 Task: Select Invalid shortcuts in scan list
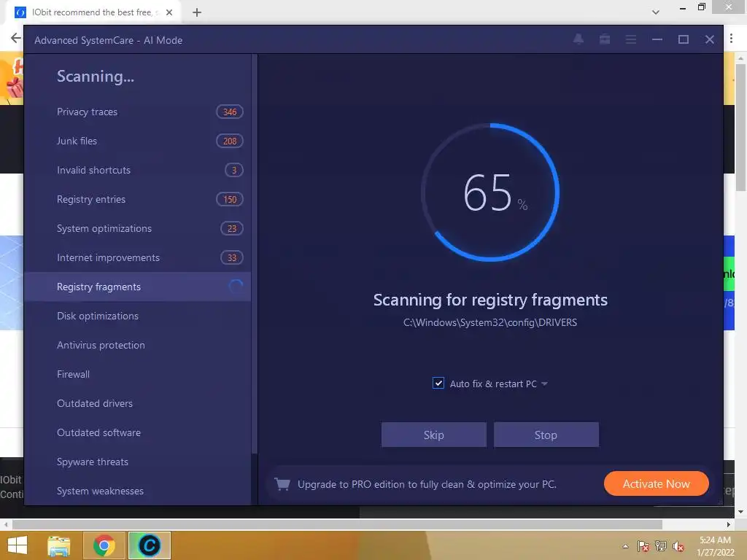(x=137, y=170)
